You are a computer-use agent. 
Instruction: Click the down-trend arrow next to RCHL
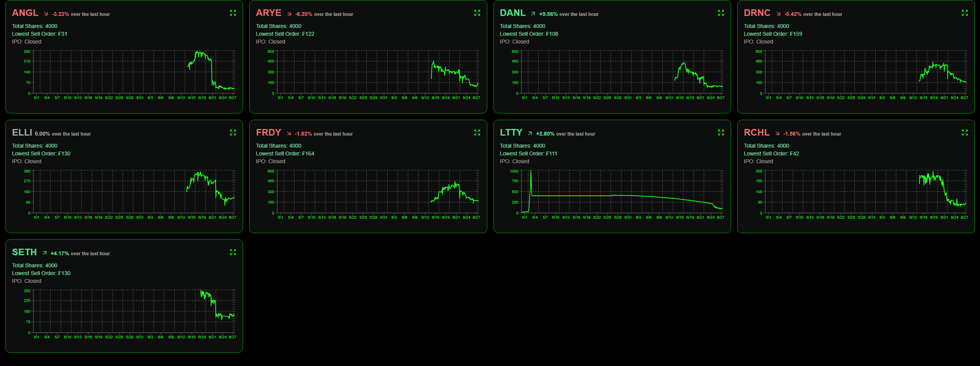click(x=777, y=133)
